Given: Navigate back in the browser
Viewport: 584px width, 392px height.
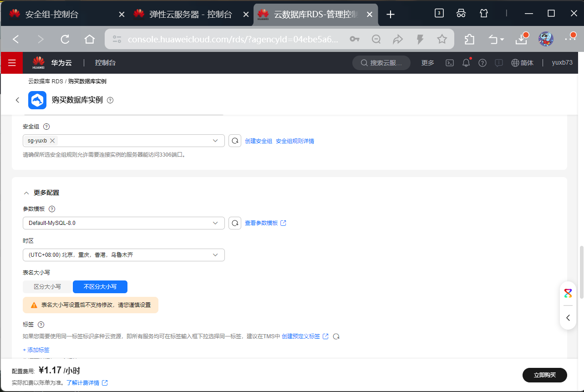Looking at the screenshot, I should 16,40.
